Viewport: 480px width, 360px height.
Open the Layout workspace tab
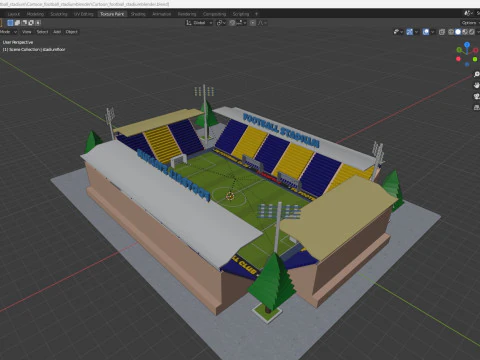tap(14, 14)
